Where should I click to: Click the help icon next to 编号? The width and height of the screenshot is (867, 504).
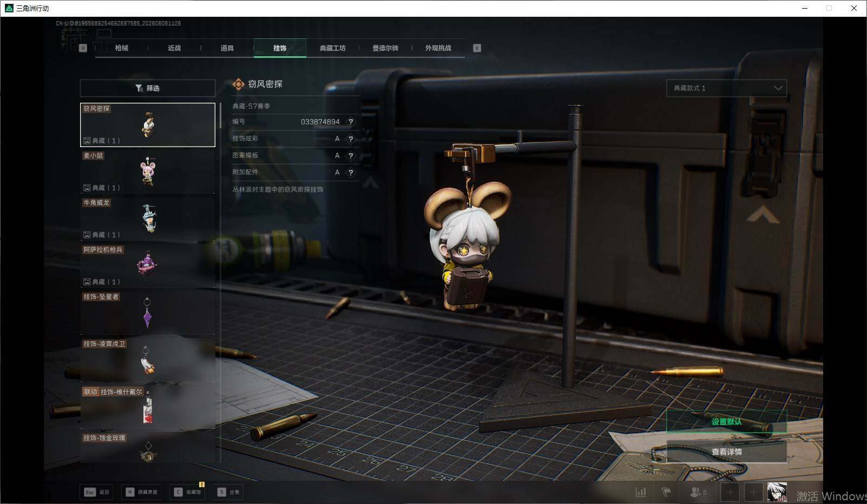click(x=351, y=122)
